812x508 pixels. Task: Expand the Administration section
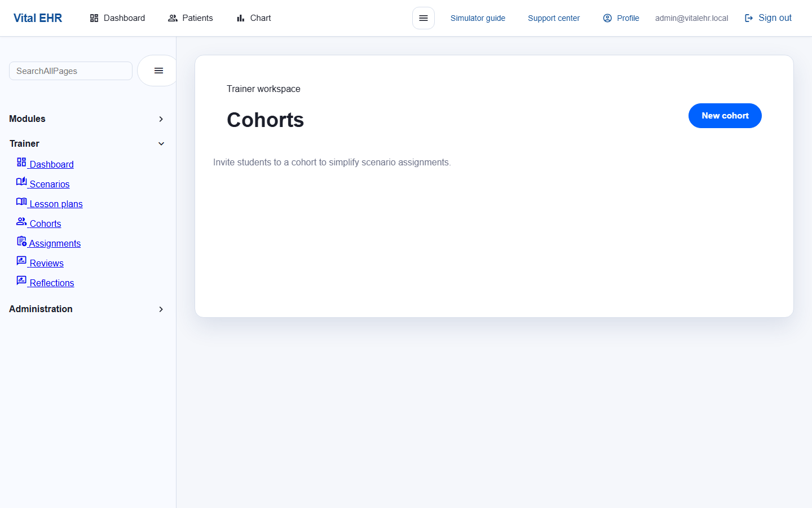[161, 309]
